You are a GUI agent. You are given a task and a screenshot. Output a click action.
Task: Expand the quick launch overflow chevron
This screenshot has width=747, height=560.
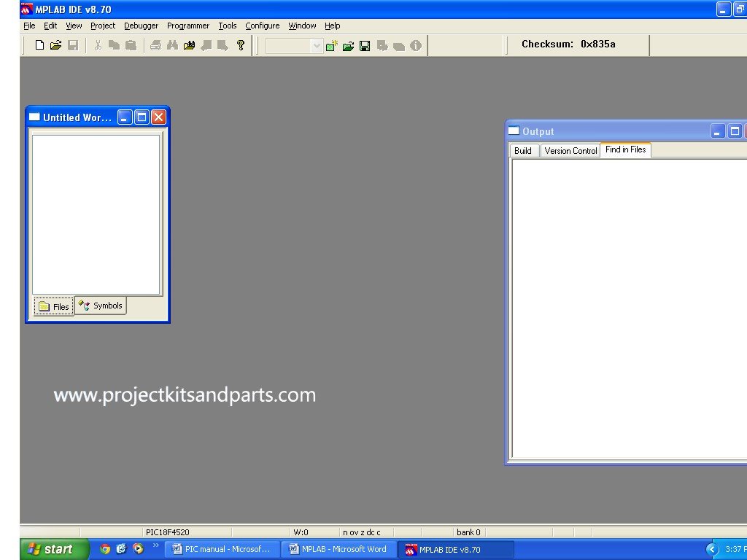tap(155, 545)
